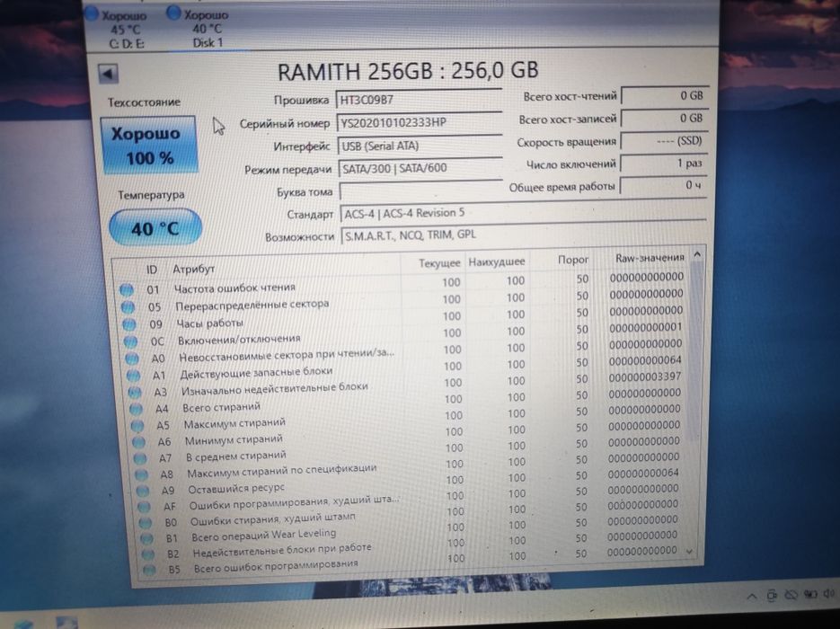The height and width of the screenshot is (629, 840).
Task: Click the scroll down arrow of attribute list
Action: point(689,551)
